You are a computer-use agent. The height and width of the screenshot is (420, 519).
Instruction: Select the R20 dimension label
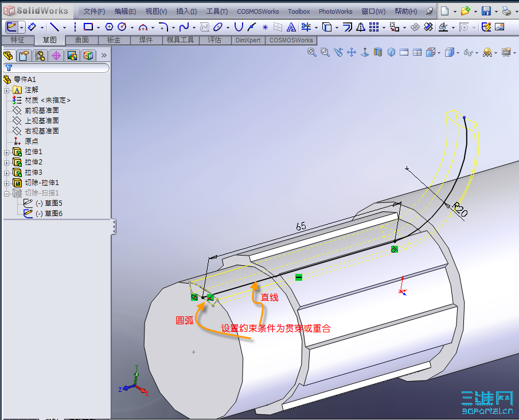pyautogui.click(x=460, y=209)
